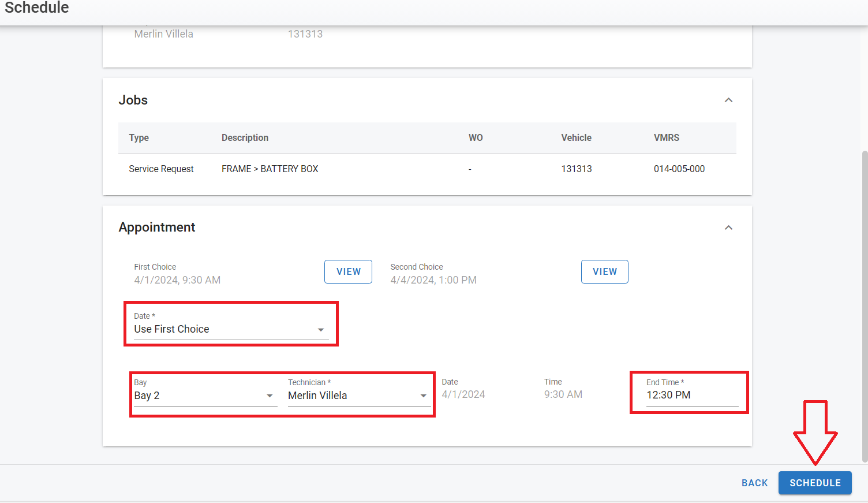Viewport: 868px width, 503px height.
Task: Click the vertical page scrollbar
Action: pyautogui.click(x=864, y=306)
